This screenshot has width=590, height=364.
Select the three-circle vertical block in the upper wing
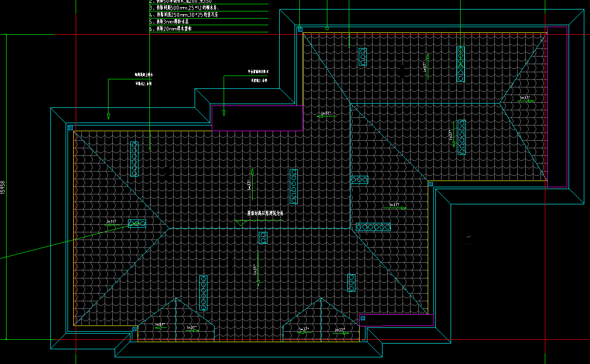(363, 57)
